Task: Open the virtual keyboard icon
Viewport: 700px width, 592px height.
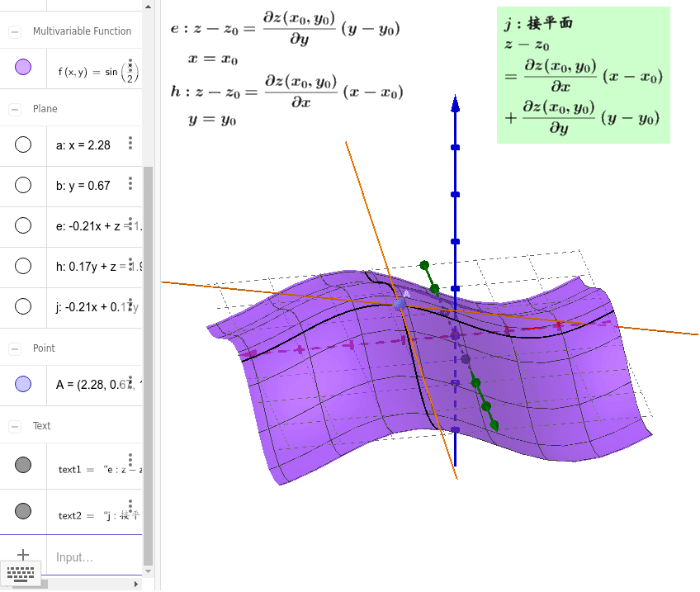Action: tap(21, 571)
